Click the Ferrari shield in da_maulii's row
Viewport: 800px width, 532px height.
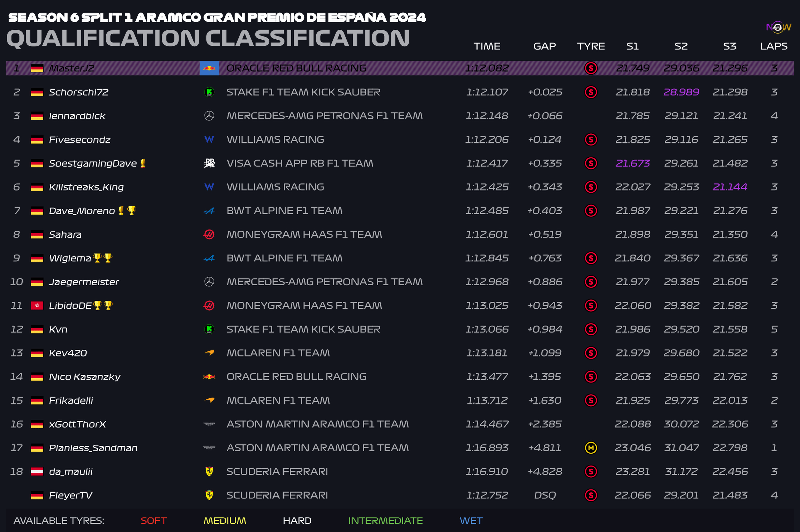209,472
